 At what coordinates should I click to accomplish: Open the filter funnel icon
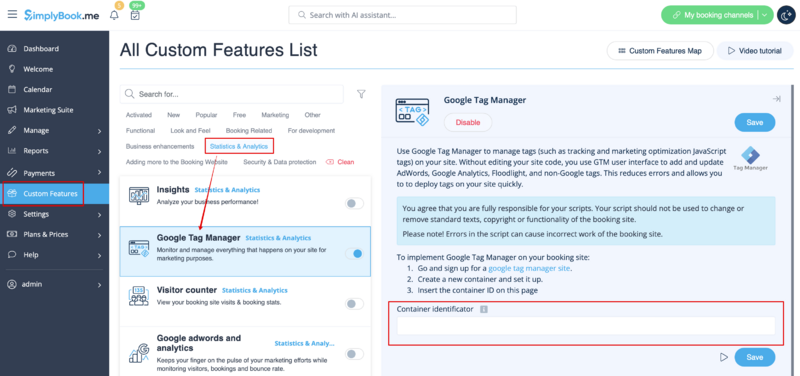[x=361, y=94]
